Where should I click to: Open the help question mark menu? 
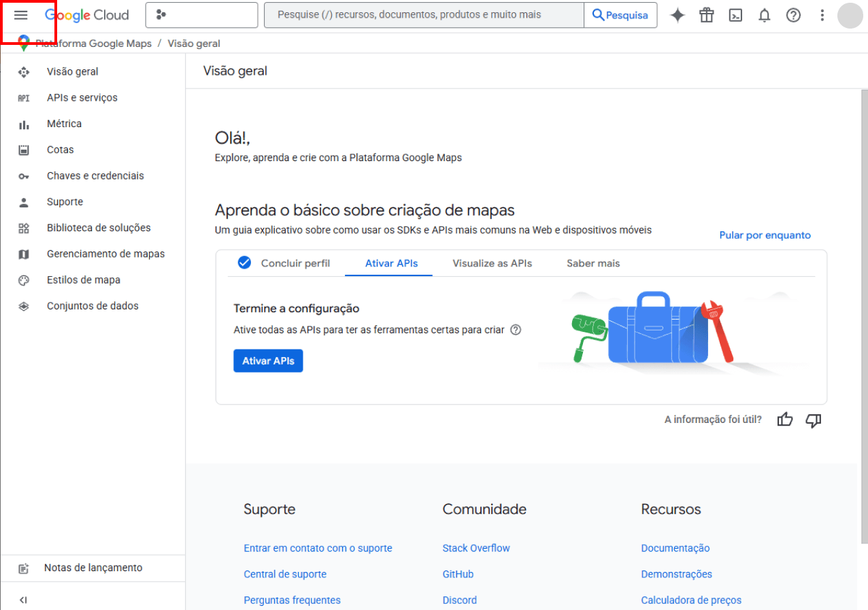pos(793,15)
